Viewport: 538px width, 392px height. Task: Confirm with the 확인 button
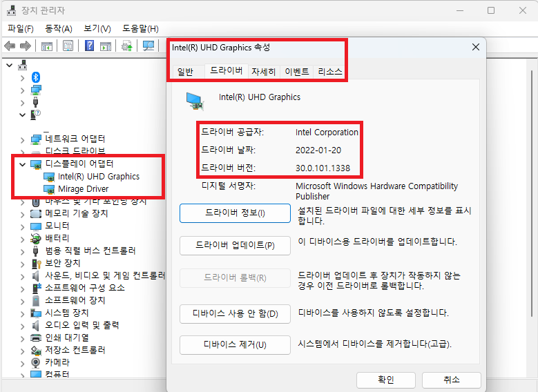[x=385, y=380]
